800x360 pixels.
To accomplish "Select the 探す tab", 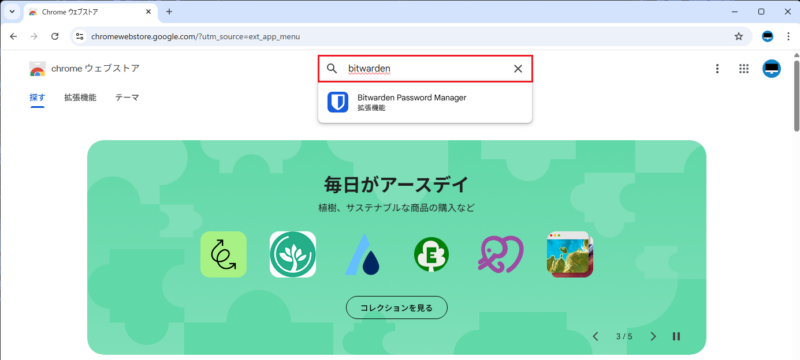I will (x=37, y=97).
